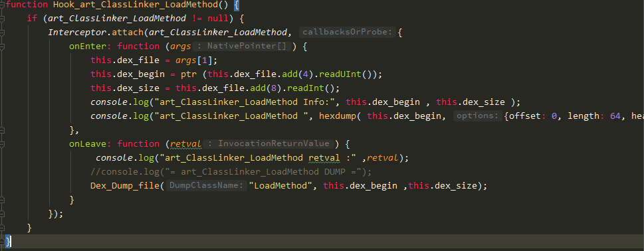Image resolution: width=644 pixels, height=251 pixels.
Task: Click the highlighted closing brace on last line
Action: [x=9, y=242]
